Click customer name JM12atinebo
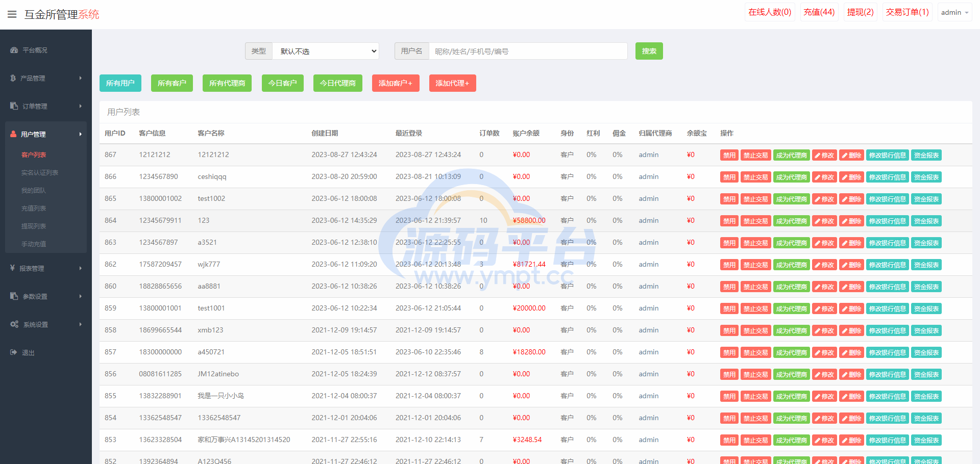980x464 pixels. point(218,374)
